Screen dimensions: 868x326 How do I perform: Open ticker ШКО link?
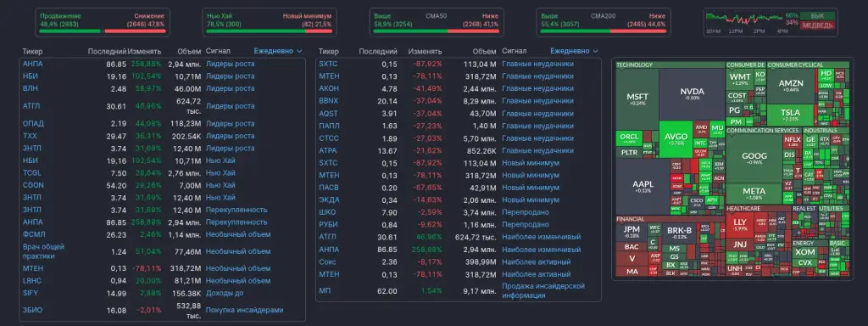pos(327,212)
